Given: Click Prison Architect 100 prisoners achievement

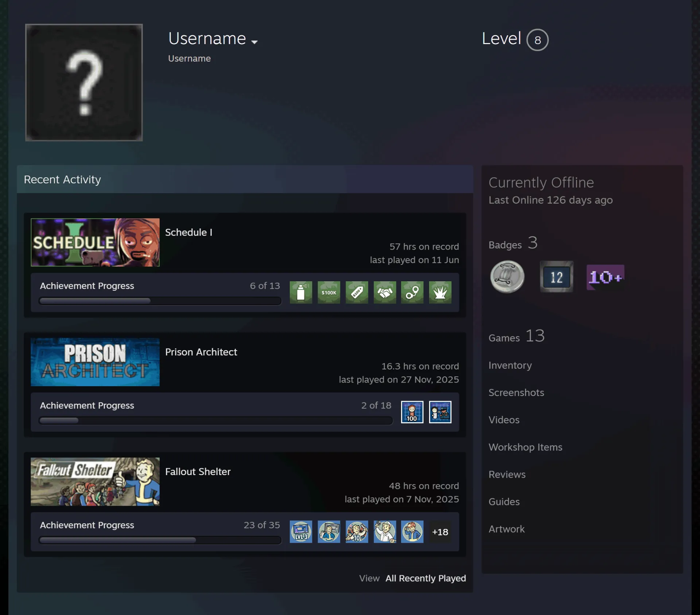Looking at the screenshot, I should [412, 412].
